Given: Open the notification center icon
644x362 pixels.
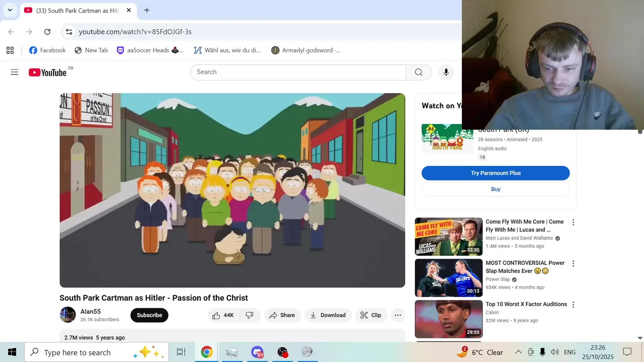Looking at the screenshot, I should click(627, 352).
